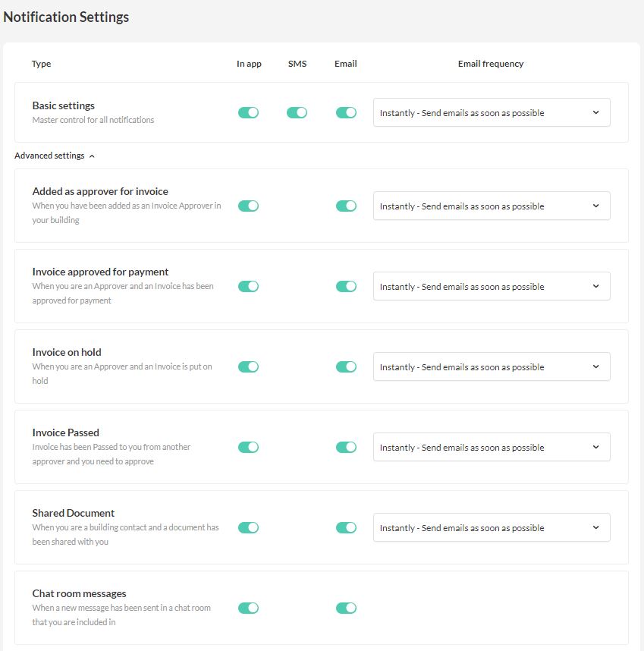Click 'Master control for all notifications' text
Screen dimensions: 644x651
tap(93, 120)
